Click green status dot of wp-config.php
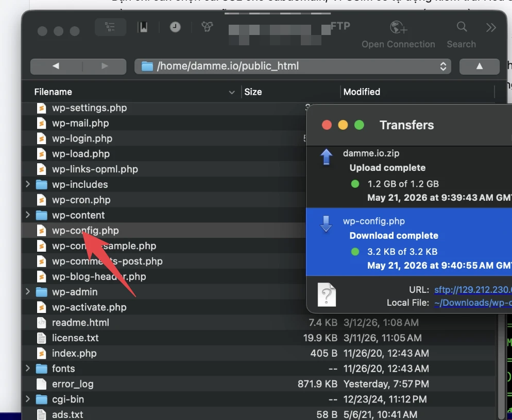Image resolution: width=512 pixels, height=420 pixels. click(x=355, y=252)
